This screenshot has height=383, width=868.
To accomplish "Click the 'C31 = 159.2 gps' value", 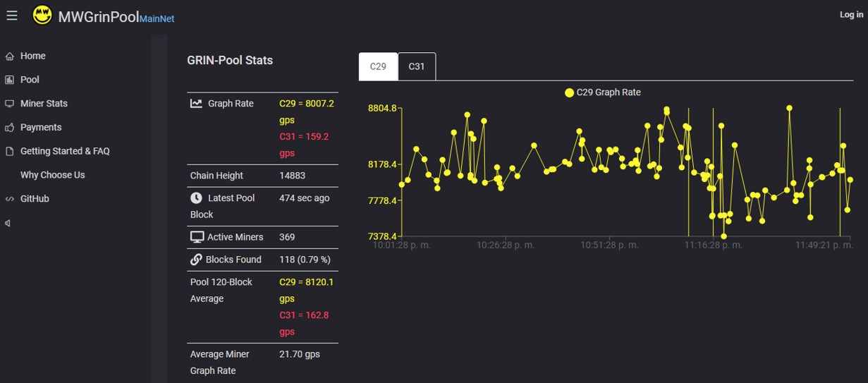I will click(x=304, y=145).
